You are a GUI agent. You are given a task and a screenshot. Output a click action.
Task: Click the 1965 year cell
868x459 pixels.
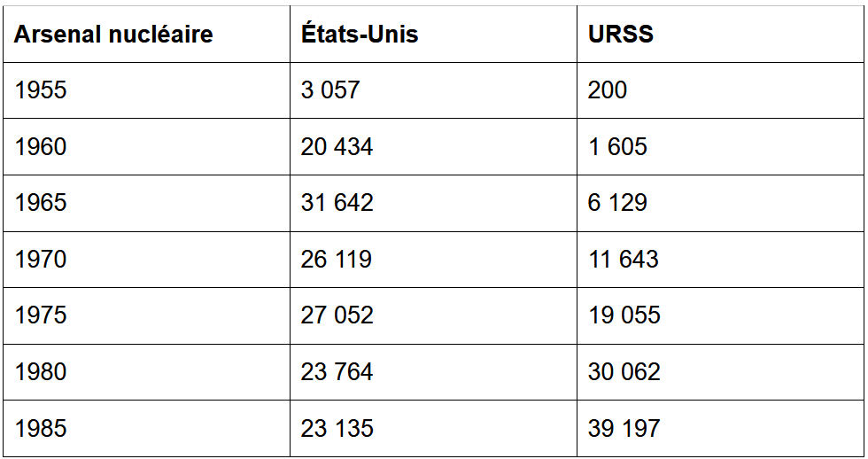[146, 203]
